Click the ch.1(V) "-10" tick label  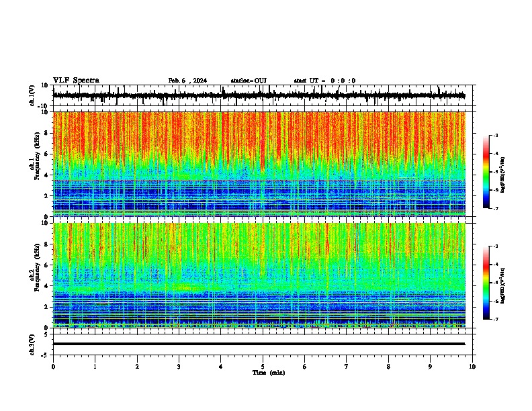pos(44,106)
